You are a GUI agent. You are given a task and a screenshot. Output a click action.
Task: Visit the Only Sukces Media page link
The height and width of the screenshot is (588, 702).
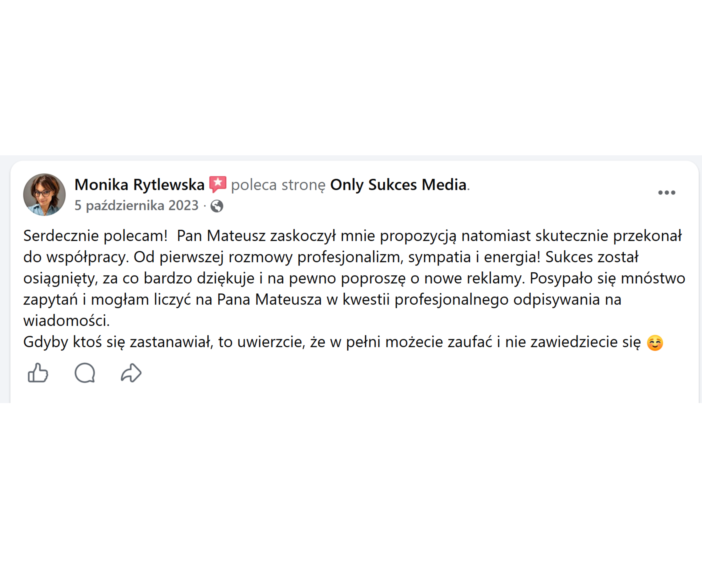tap(398, 185)
